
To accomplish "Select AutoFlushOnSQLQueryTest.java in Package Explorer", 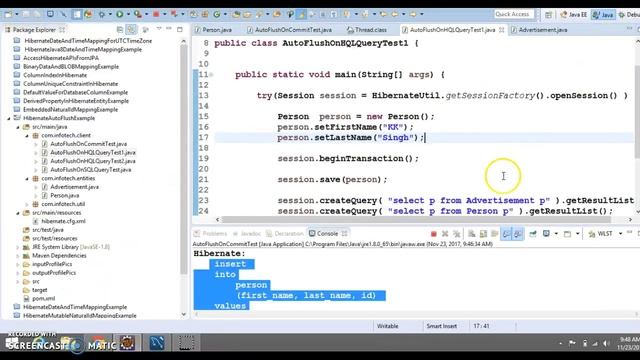I will (91, 170).
